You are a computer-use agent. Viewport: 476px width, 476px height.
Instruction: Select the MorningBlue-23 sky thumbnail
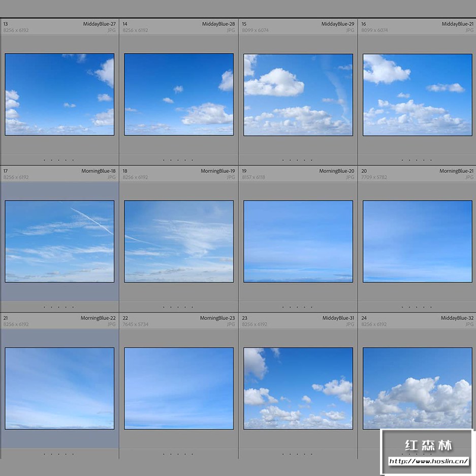[179, 388]
